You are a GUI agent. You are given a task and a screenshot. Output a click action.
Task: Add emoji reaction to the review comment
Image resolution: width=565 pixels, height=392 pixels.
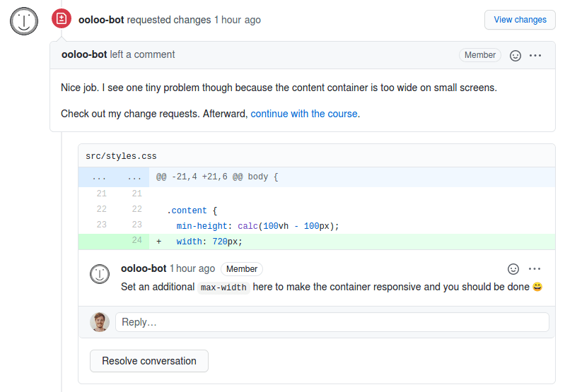[x=516, y=55]
